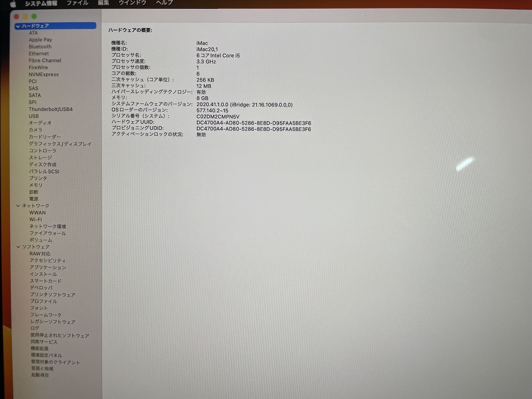Open the 編集 menu
The width and height of the screenshot is (532, 399).
(103, 3)
